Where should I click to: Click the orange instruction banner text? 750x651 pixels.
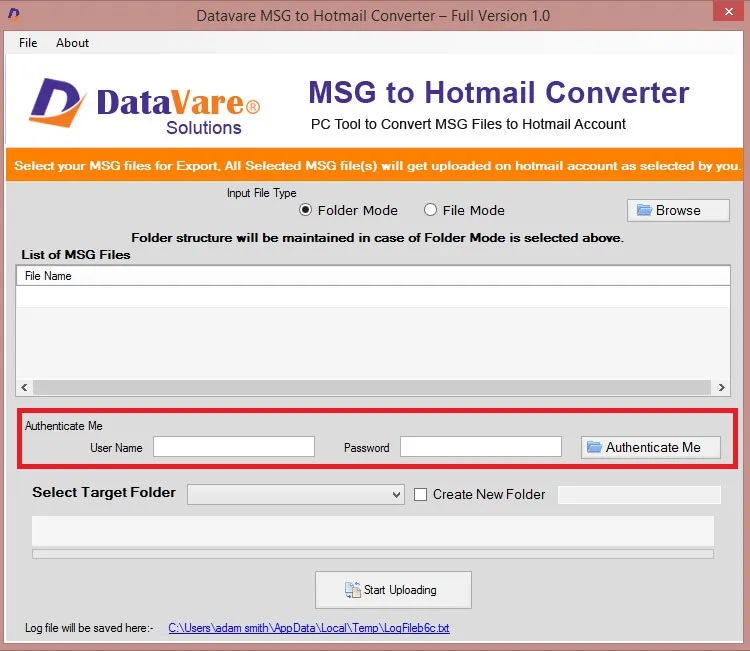376,166
